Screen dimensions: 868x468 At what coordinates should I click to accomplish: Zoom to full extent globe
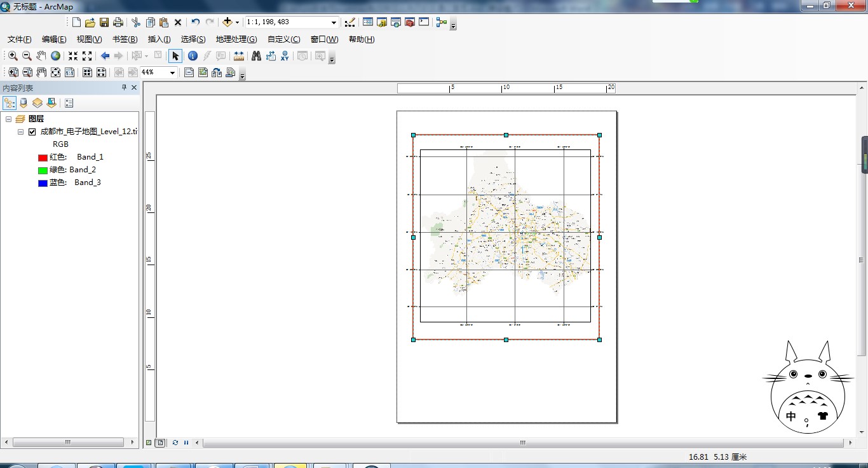click(x=56, y=56)
